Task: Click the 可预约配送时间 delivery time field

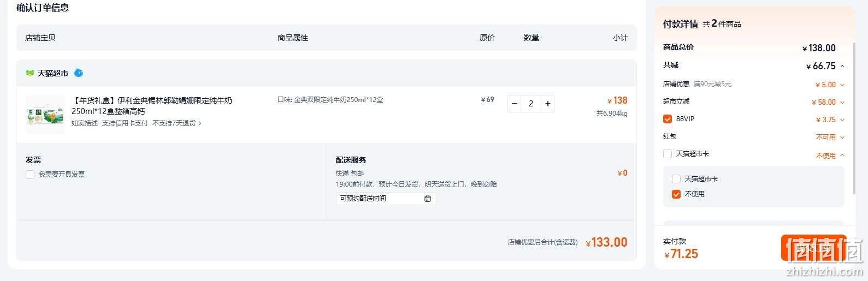Action: (386, 199)
